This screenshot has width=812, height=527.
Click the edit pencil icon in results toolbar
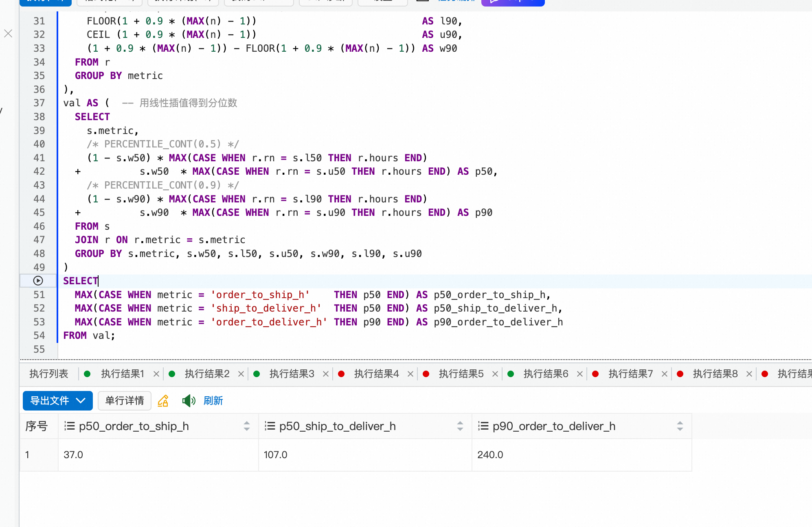[x=163, y=401]
